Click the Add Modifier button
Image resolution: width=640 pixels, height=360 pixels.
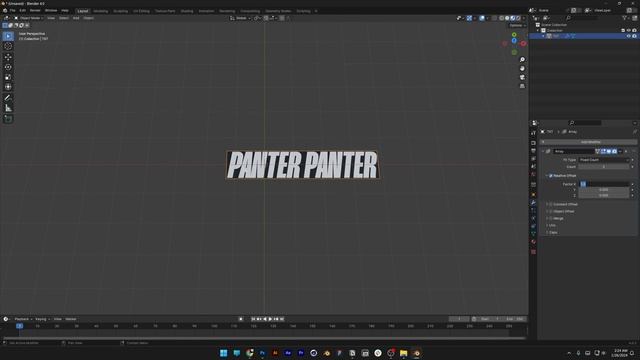coord(589,142)
